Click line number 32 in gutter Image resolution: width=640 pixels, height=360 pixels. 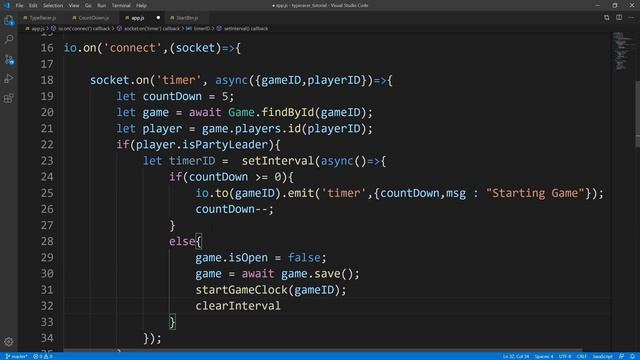click(x=47, y=306)
